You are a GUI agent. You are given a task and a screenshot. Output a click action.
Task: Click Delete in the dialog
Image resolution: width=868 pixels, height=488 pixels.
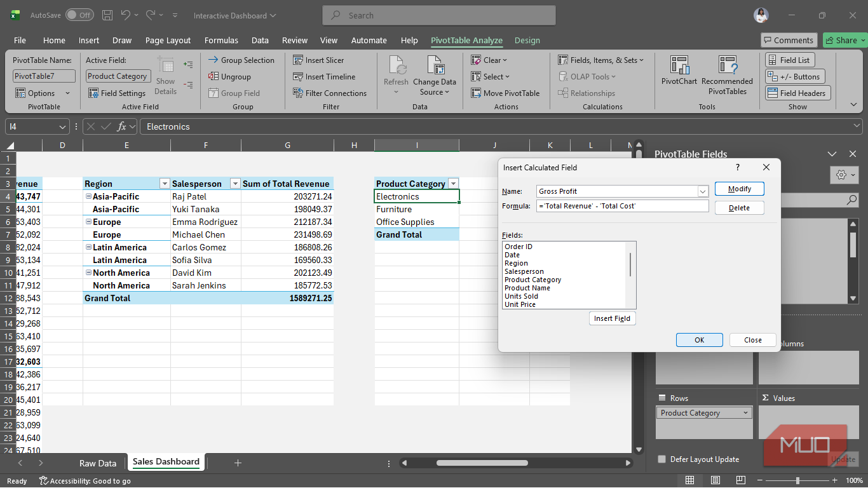(740, 208)
